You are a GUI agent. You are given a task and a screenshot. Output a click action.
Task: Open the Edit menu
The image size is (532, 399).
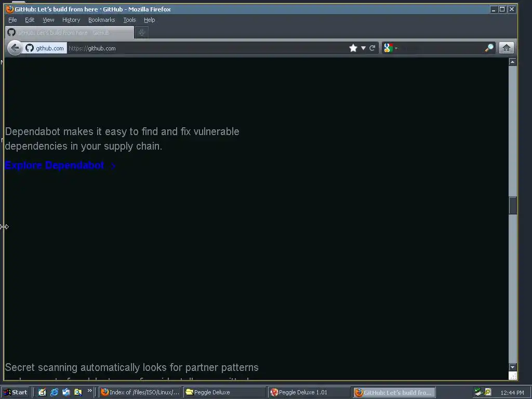click(x=30, y=20)
